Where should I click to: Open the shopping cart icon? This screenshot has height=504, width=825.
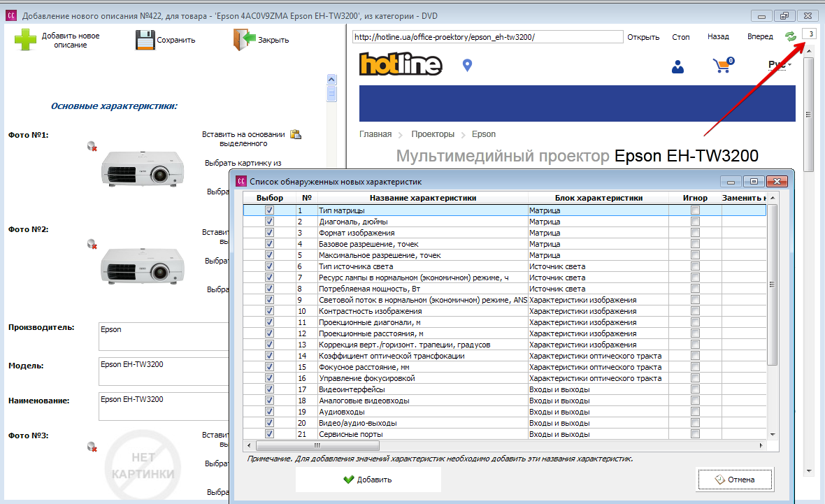pyautogui.click(x=723, y=65)
